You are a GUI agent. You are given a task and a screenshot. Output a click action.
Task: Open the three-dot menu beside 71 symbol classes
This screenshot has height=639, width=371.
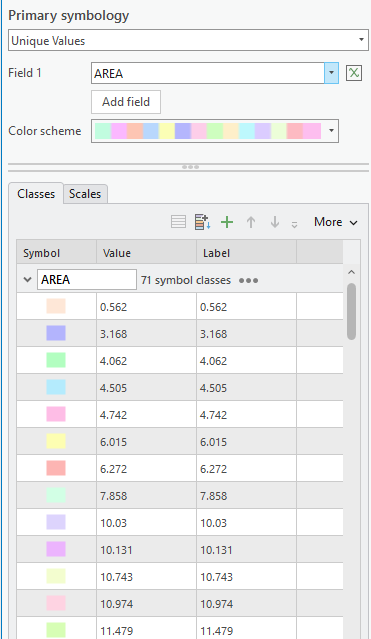(x=248, y=280)
